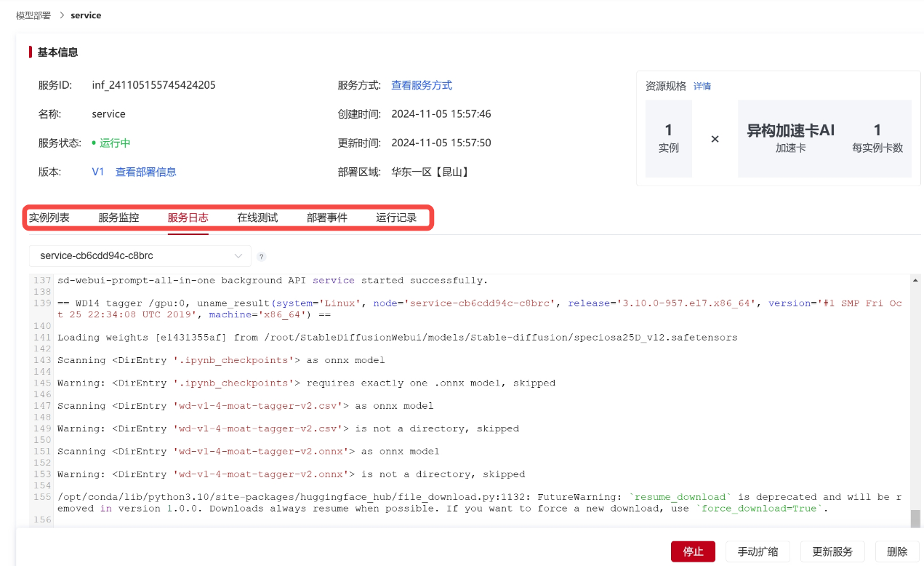Expand the service-cb6cdd94c-c8brc instance dropdown

pyautogui.click(x=140, y=256)
